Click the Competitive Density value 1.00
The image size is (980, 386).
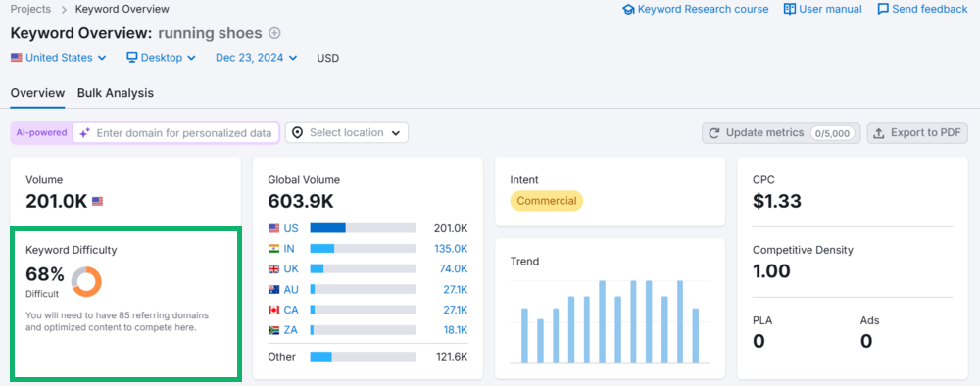tap(771, 271)
